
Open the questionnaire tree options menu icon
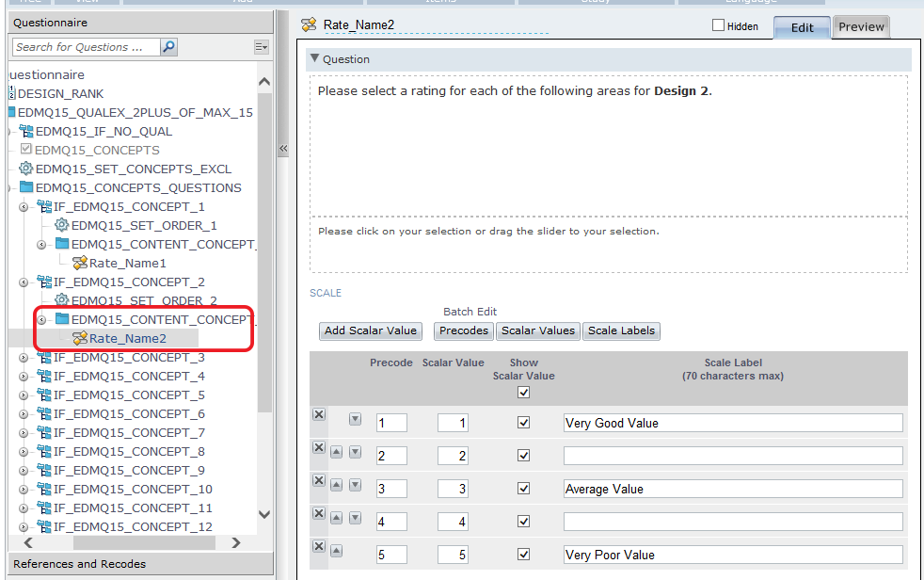[x=261, y=47]
